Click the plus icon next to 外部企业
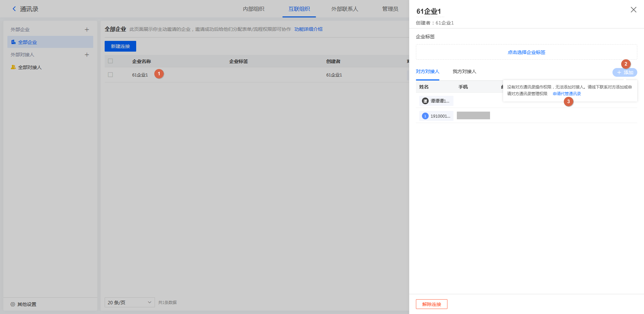644x314 pixels. [87, 29]
